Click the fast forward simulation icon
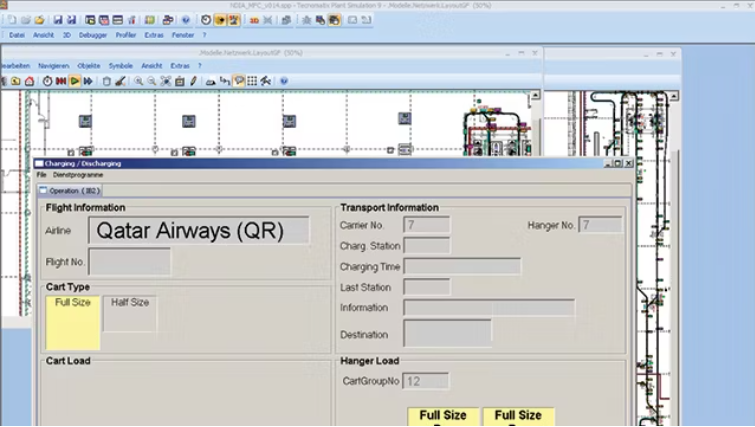This screenshot has width=755, height=427. tap(88, 81)
